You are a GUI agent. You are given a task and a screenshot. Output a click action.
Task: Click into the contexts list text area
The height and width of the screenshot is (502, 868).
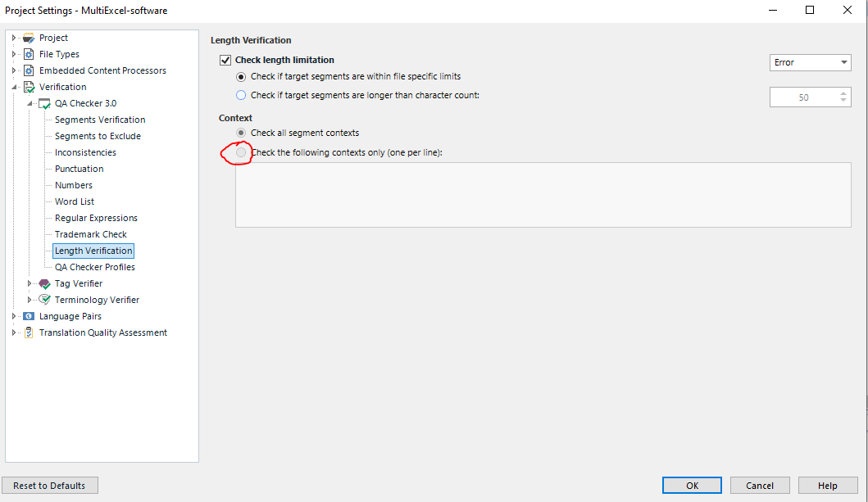tap(543, 195)
